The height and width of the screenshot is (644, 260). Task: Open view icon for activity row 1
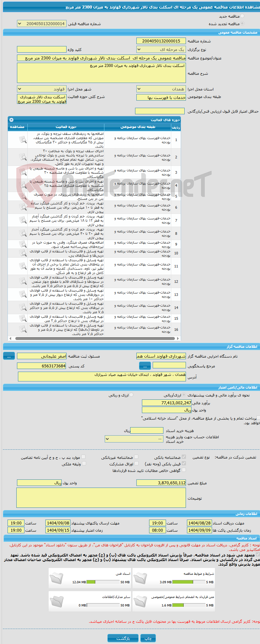point(23,140)
